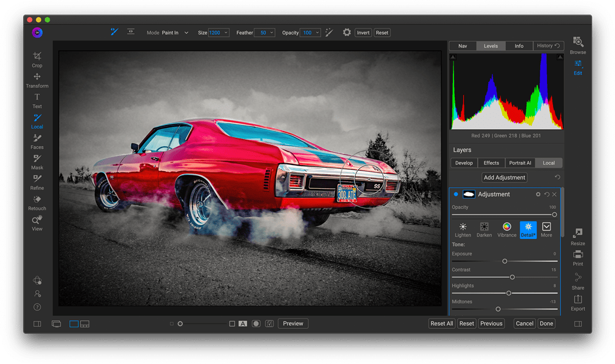
Task: Toggle the left panel visibility
Action: [37, 324]
